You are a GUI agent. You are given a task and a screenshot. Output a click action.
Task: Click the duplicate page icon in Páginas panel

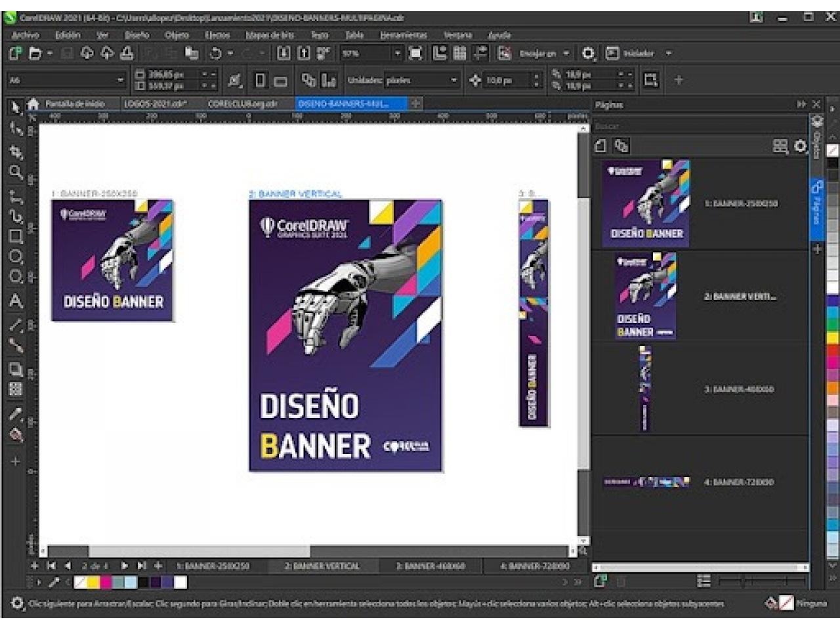pyautogui.click(x=621, y=146)
